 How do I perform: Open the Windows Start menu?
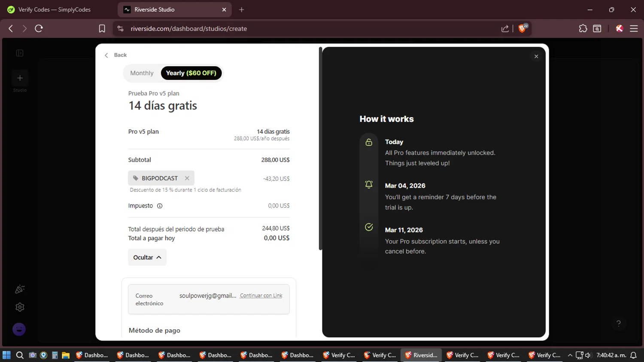pos(6,355)
